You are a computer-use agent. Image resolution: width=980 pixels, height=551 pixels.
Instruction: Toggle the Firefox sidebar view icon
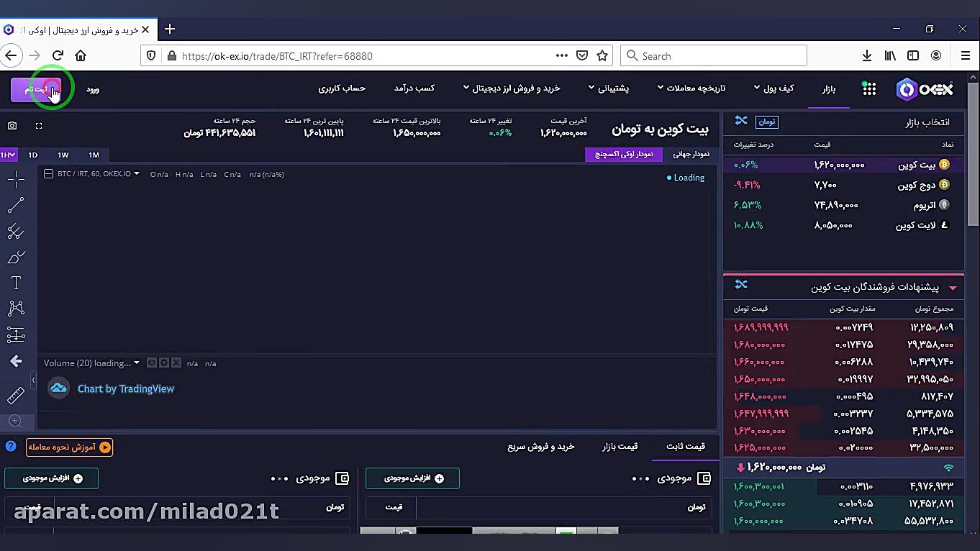tap(913, 55)
